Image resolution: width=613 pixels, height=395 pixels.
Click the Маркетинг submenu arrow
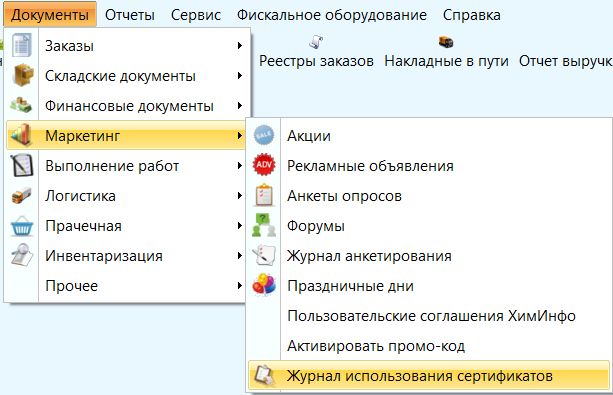(x=240, y=136)
